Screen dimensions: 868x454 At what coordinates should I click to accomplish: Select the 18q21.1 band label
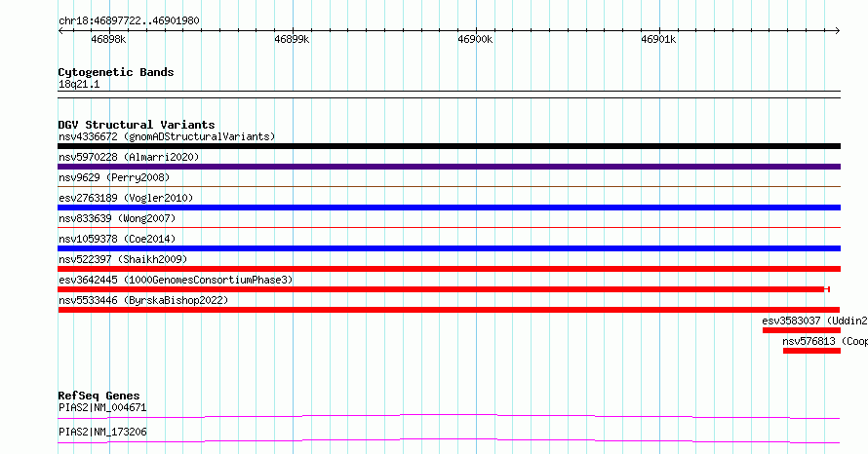point(79,84)
